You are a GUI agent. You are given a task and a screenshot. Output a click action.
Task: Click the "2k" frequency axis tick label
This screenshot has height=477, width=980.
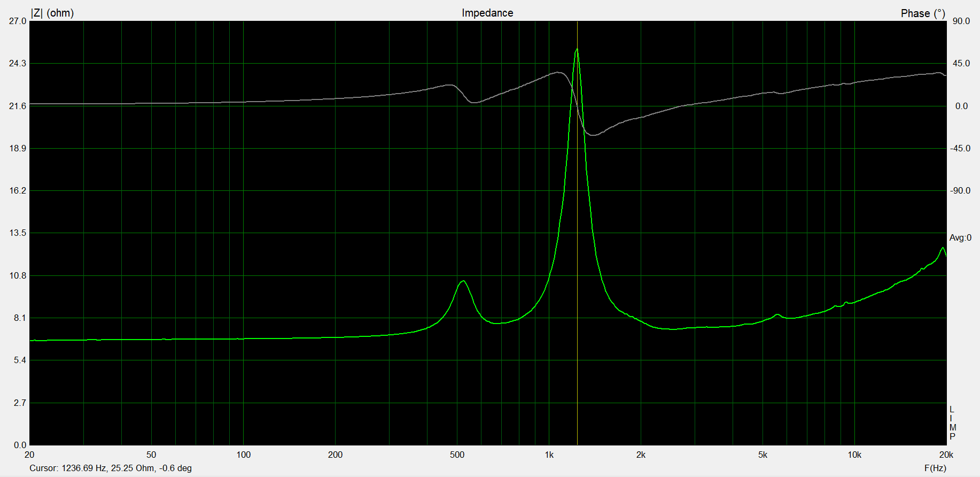[x=641, y=455]
